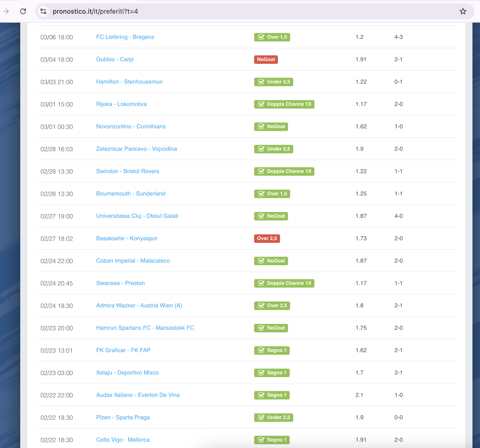Click the pronostico.it URL address field
The image size is (480, 448).
pyautogui.click(x=95, y=11)
